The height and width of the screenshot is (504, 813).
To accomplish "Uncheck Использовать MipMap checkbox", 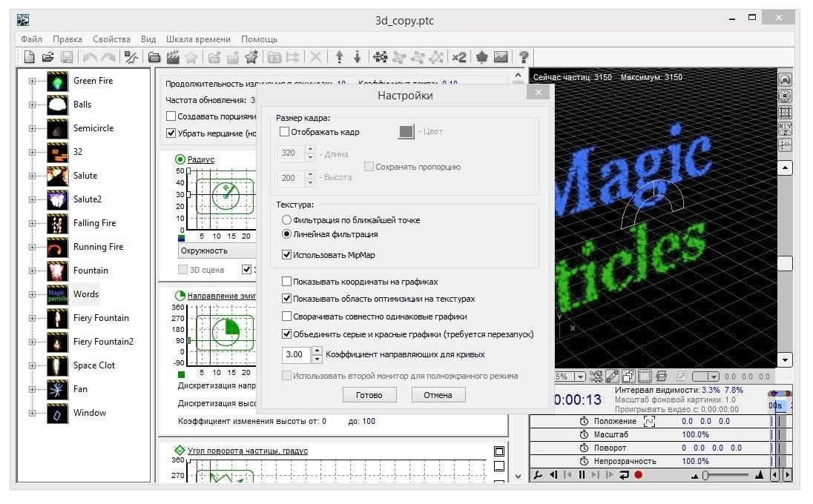I will point(286,255).
